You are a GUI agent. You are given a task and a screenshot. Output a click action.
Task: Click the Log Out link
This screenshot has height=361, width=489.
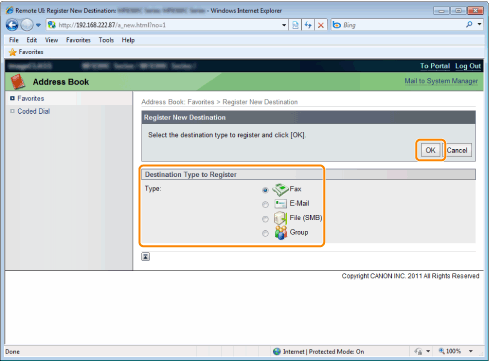(468, 66)
